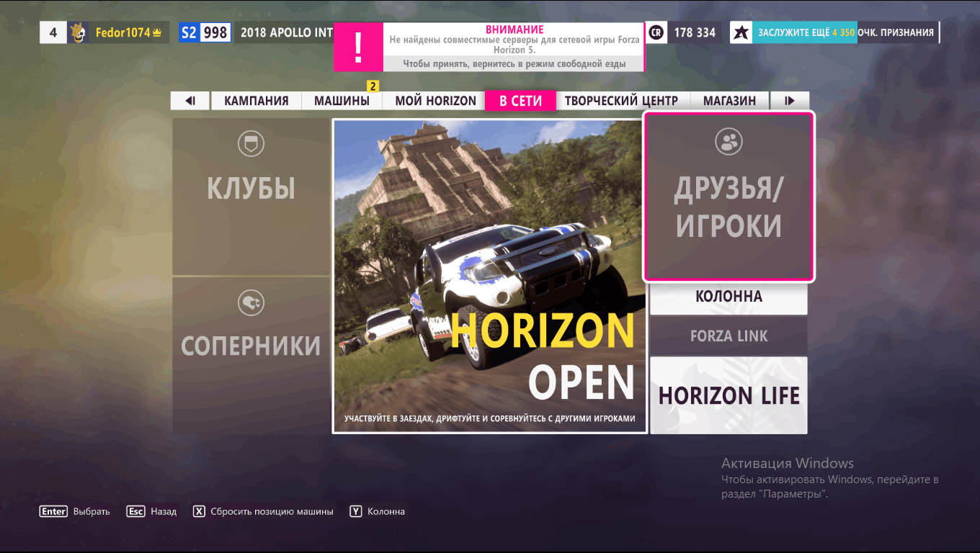Select the В СЕТИ tab
Screen dimensions: 980x553
click(x=521, y=100)
